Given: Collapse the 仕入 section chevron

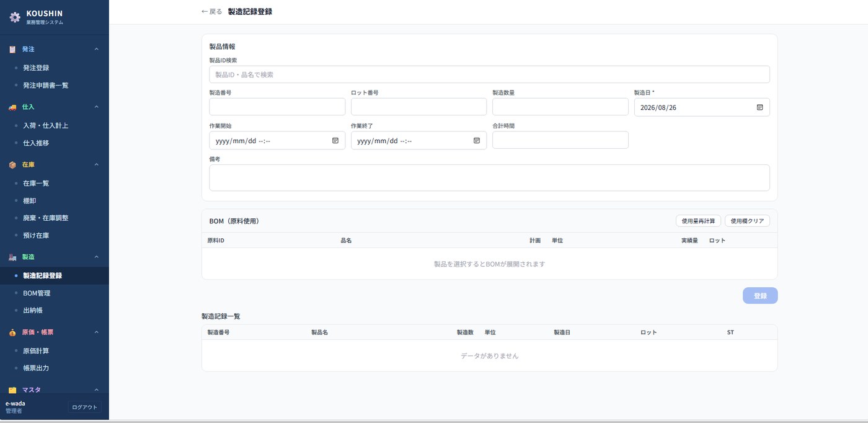Looking at the screenshot, I should [x=97, y=107].
